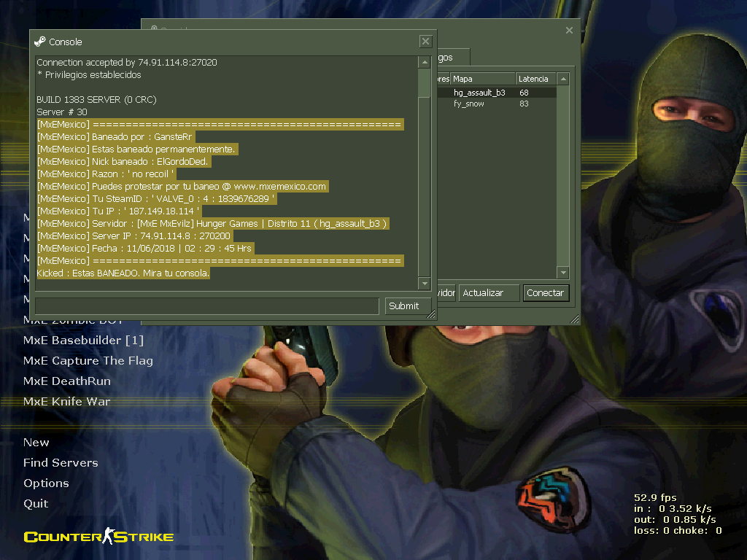Image resolution: width=747 pixels, height=560 pixels.
Task: Click the 'out: 0 0.85 k/s' readout
Action: pyautogui.click(x=675, y=519)
